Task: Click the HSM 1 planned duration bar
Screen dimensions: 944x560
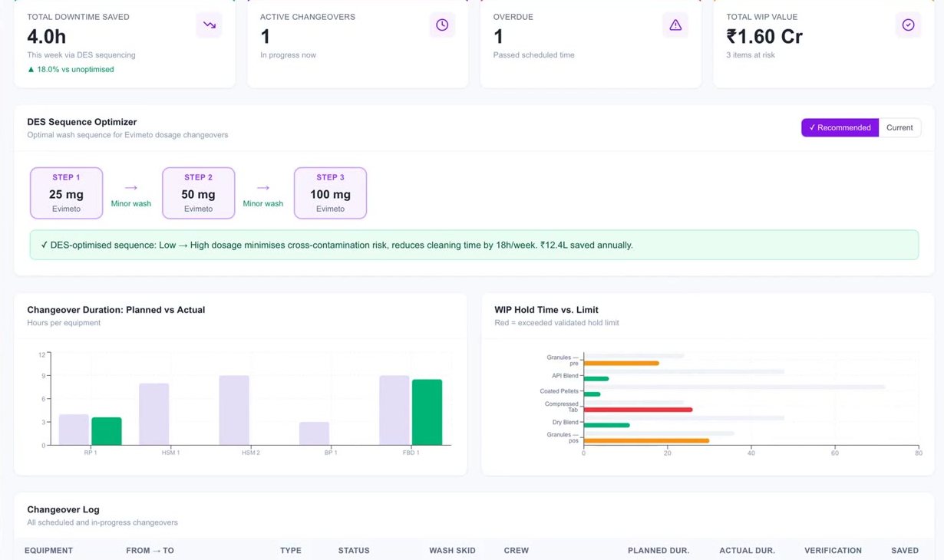Action: point(153,414)
